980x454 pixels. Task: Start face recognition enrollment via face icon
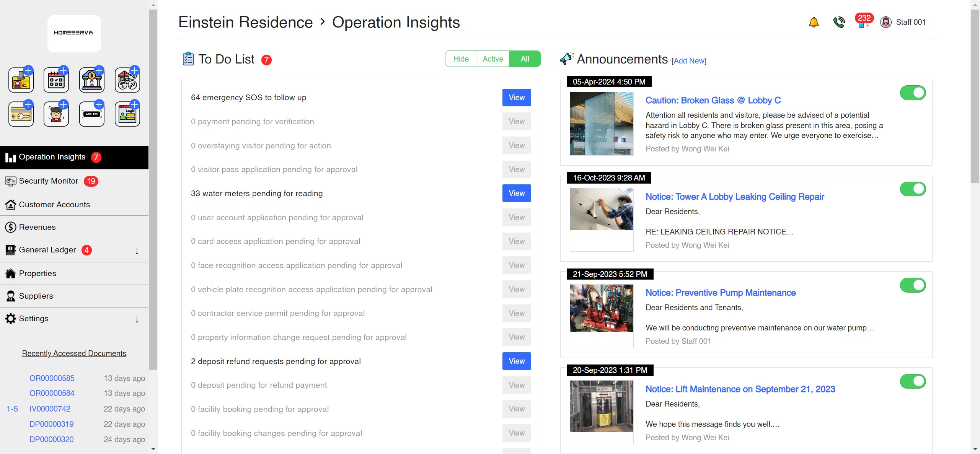coord(56,113)
